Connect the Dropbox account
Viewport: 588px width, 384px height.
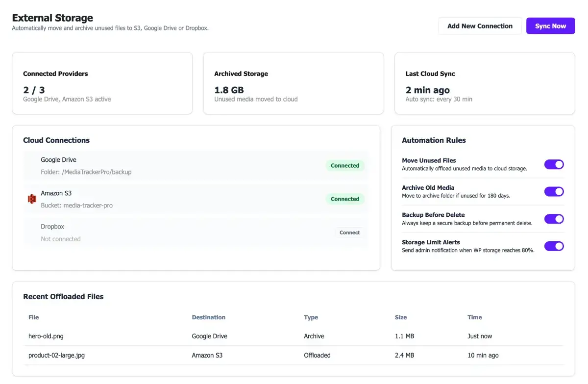(350, 232)
